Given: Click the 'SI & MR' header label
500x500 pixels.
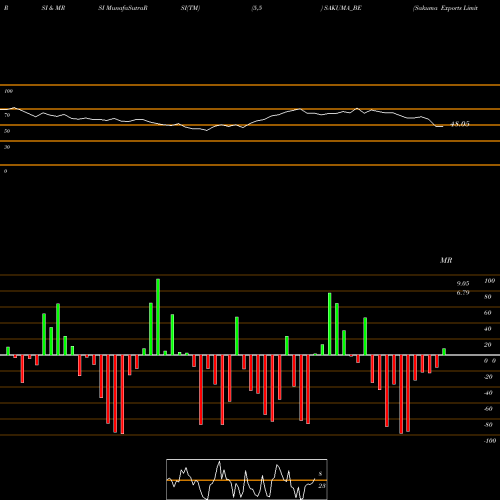Looking at the screenshot, I should coord(53,8).
